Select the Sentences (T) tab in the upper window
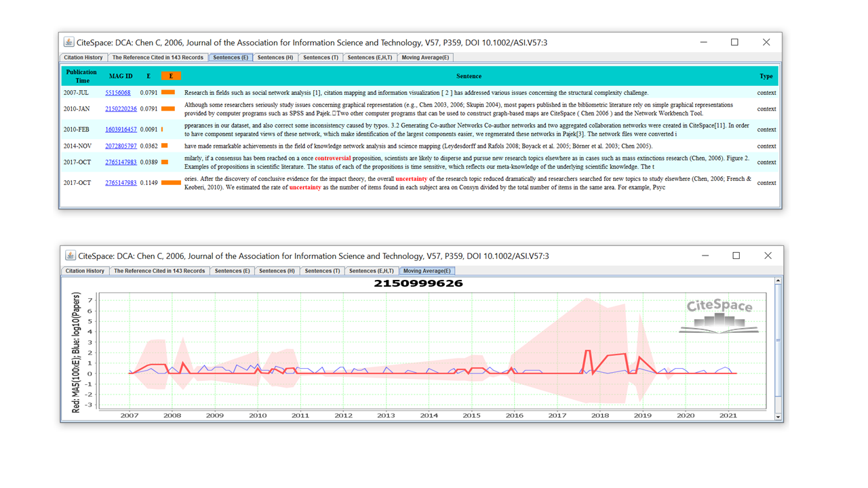 321,58
